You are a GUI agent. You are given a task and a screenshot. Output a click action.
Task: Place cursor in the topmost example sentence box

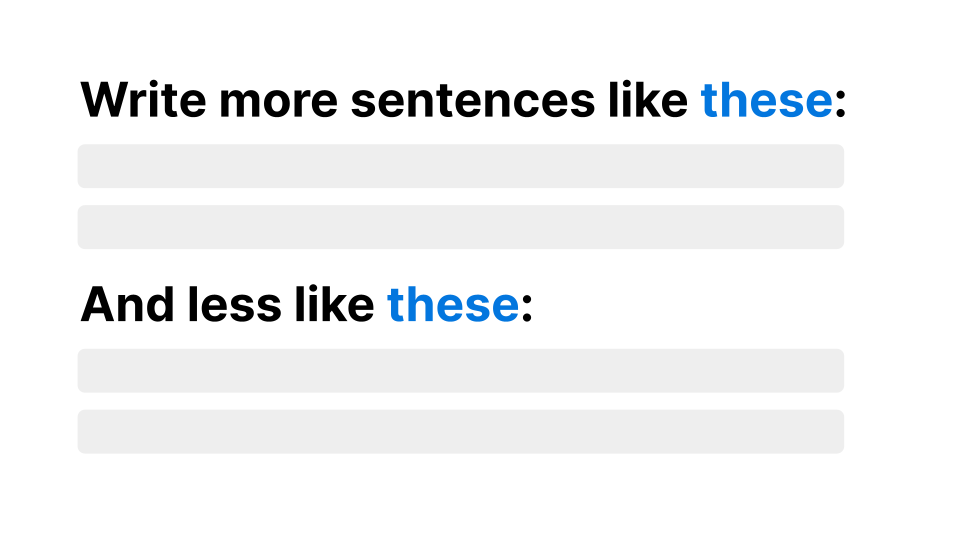pyautogui.click(x=460, y=166)
